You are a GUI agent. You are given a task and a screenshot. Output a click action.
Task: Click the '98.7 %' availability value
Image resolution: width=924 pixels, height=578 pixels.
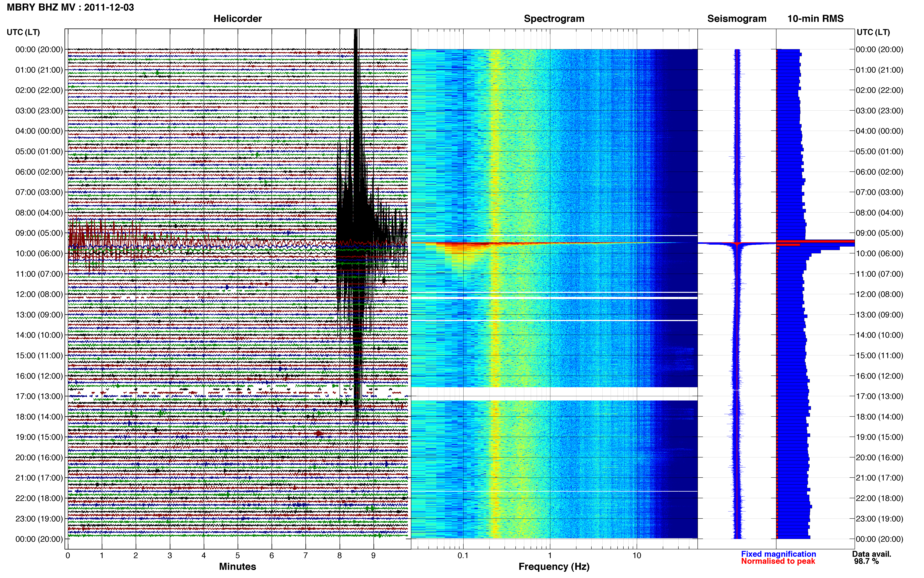866,561
